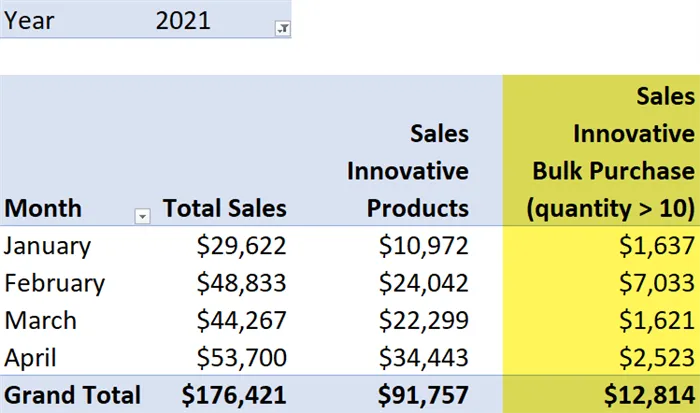Expand the Month column filter arrow
The image size is (700, 413).
tap(142, 215)
